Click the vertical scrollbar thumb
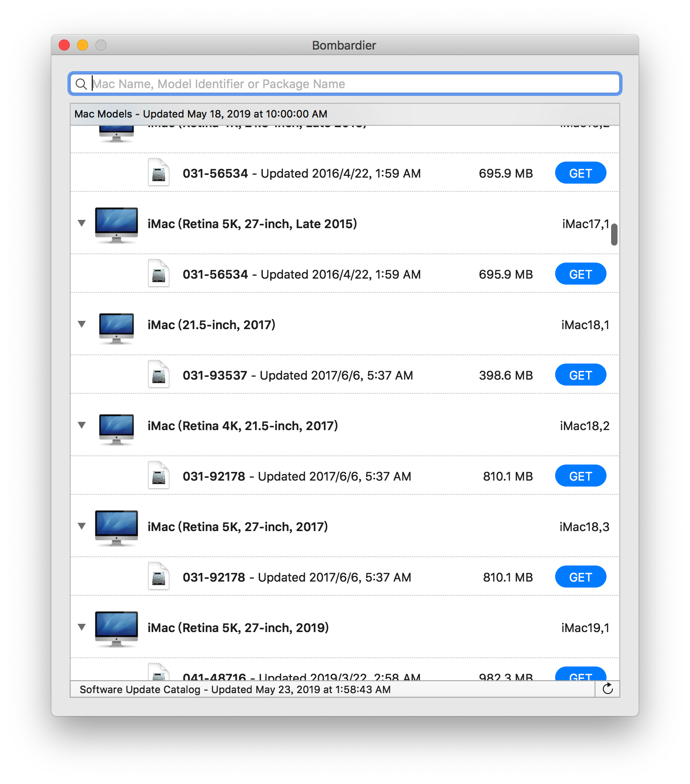Screen dimensions: 690x784 (614, 235)
